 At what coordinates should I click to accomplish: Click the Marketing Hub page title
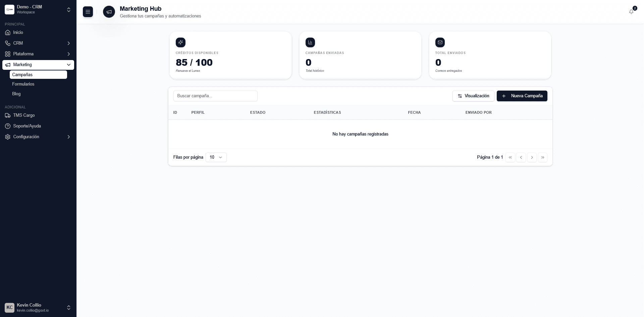[x=141, y=9]
